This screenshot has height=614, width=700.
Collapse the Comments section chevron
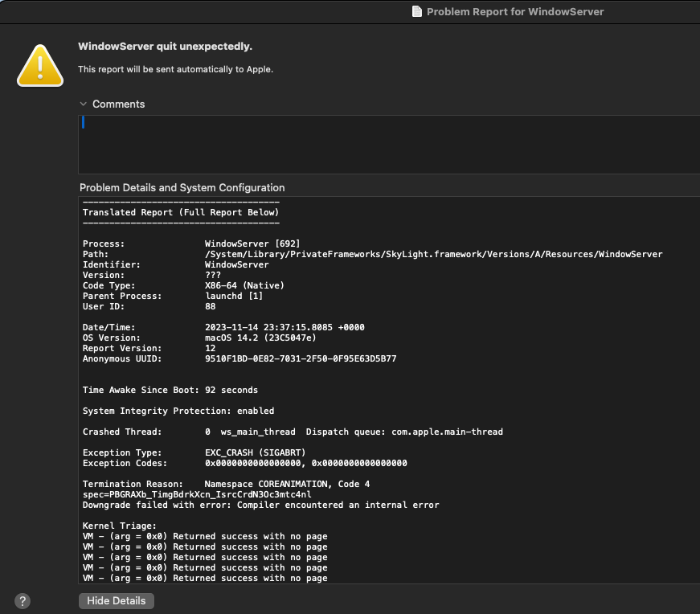[84, 104]
